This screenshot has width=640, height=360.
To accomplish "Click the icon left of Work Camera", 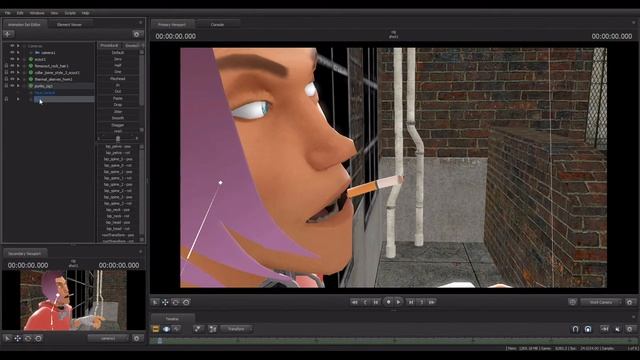I will point(572,302).
